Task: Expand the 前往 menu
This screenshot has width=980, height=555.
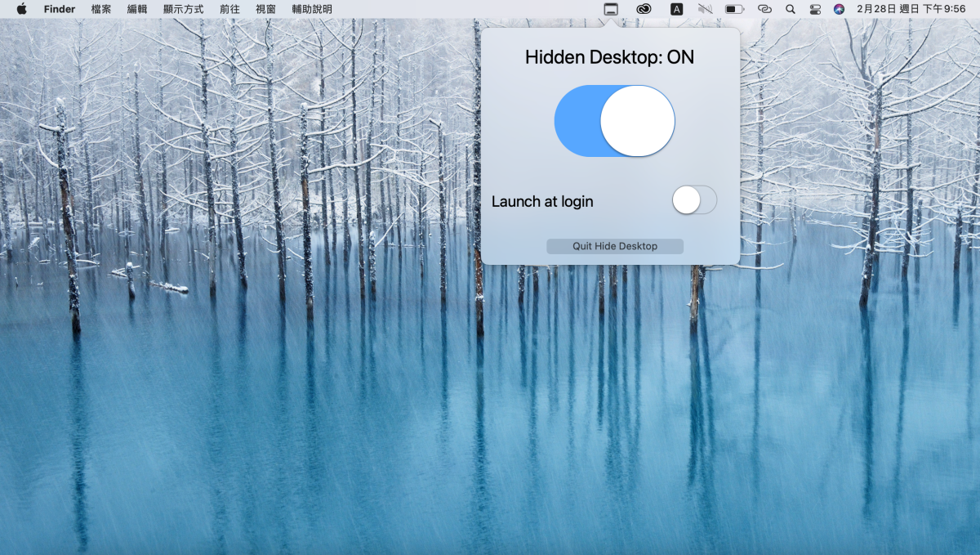Action: pyautogui.click(x=229, y=9)
